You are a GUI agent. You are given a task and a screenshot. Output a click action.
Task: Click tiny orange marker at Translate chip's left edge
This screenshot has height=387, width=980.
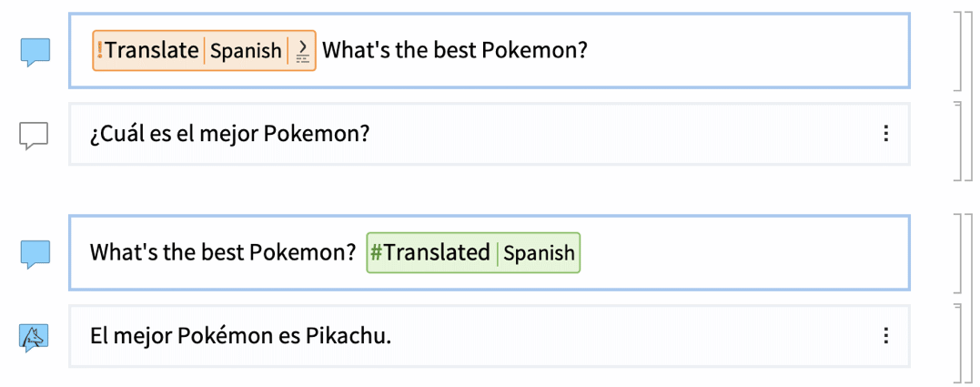pos(99,51)
